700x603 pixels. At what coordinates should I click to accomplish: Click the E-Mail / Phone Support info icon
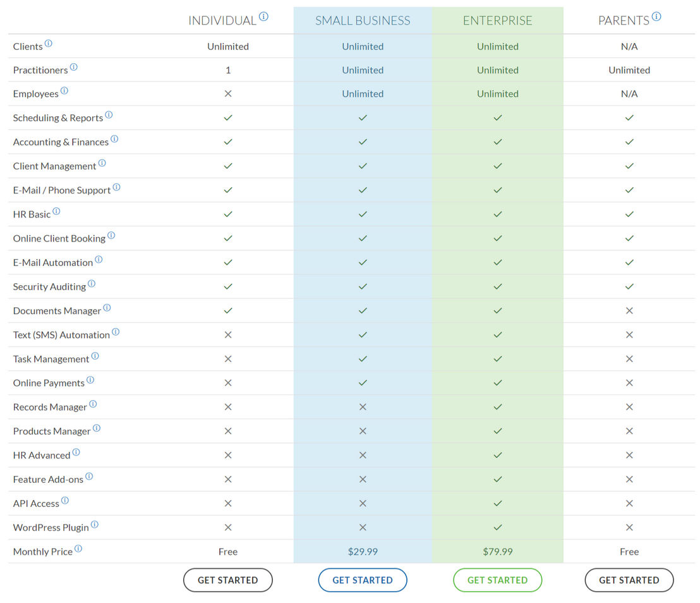(116, 187)
